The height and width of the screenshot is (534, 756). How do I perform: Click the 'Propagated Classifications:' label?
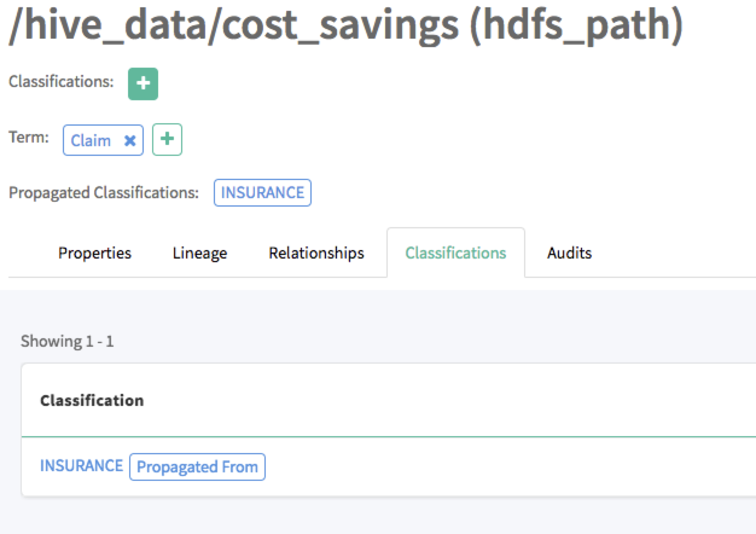pyautogui.click(x=103, y=193)
